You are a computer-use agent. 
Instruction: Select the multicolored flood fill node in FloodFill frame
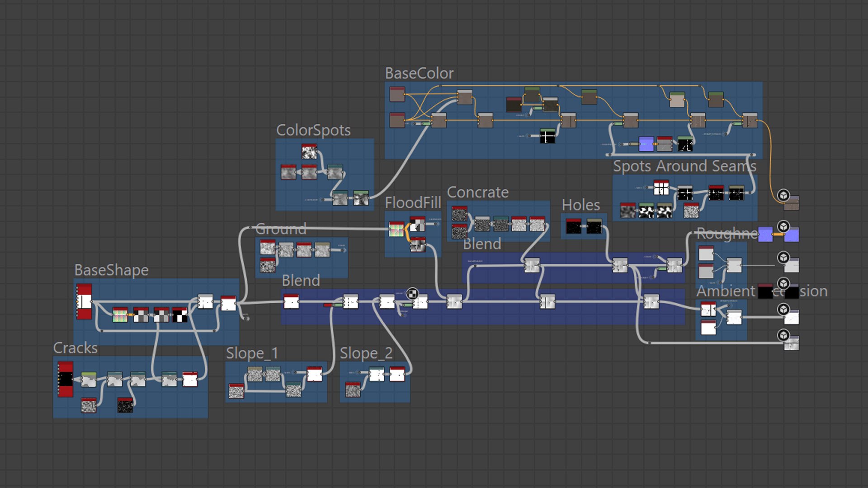tap(396, 229)
